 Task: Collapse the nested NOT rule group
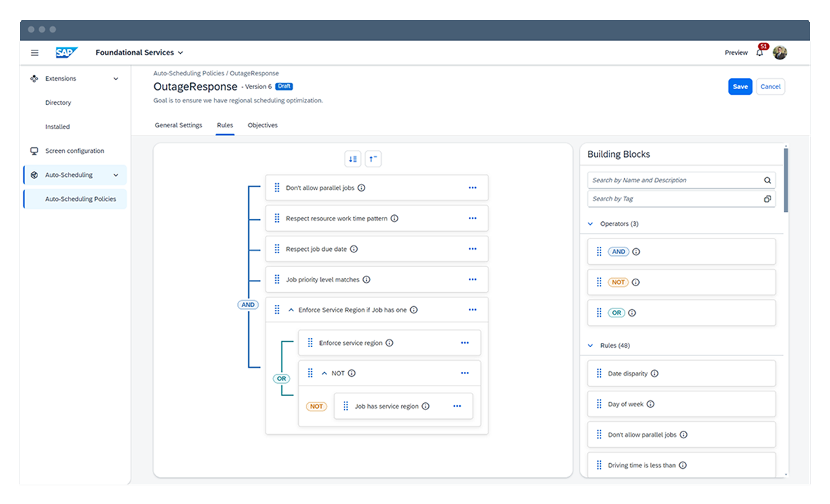[x=324, y=373]
